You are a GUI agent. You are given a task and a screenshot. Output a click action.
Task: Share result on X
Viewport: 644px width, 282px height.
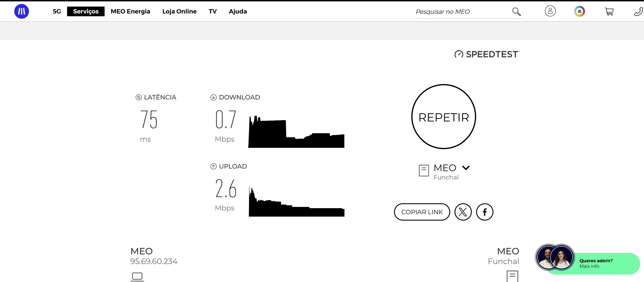(463, 212)
